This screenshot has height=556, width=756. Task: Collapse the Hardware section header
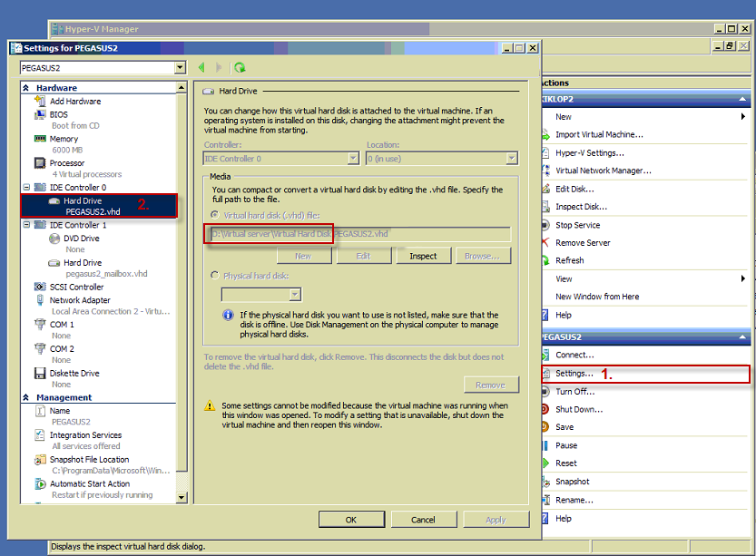click(x=26, y=88)
